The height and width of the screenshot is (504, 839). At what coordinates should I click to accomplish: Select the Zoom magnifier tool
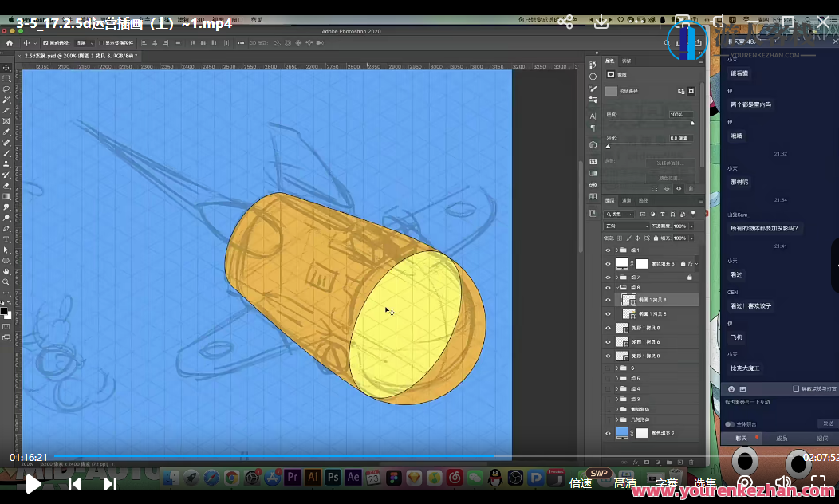[6, 282]
